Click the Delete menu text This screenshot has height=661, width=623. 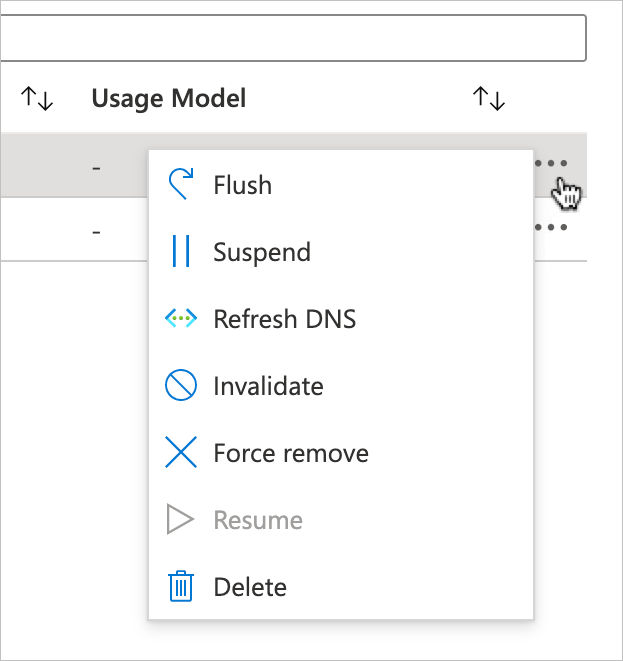[250, 587]
